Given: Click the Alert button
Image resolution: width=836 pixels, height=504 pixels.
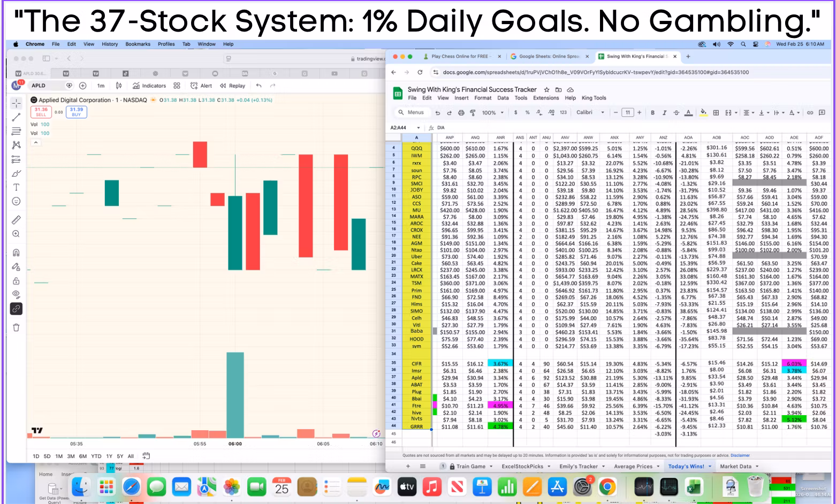Looking at the screenshot, I should (x=201, y=86).
